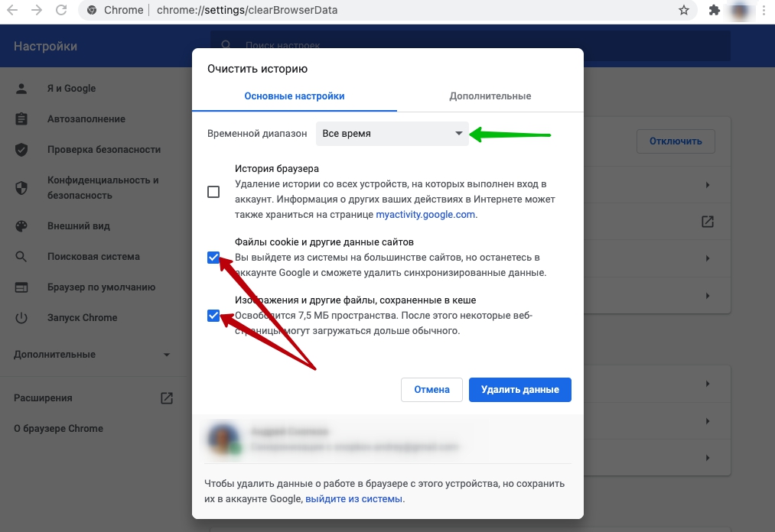Check История браузера checkbox
This screenshot has height=532, width=775.
(213, 192)
